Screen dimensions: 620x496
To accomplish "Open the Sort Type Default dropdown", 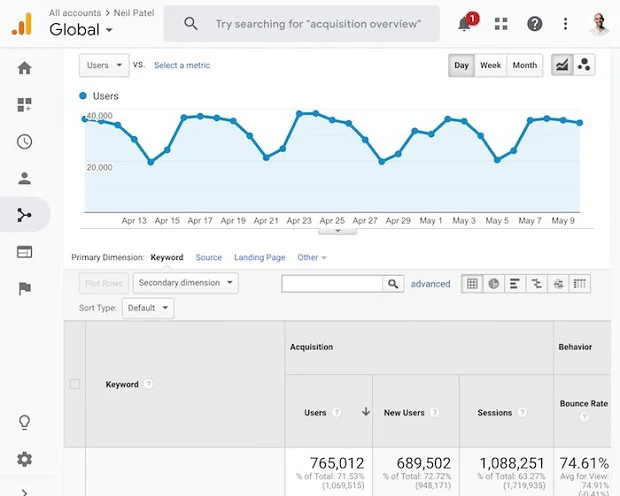I will (147, 308).
